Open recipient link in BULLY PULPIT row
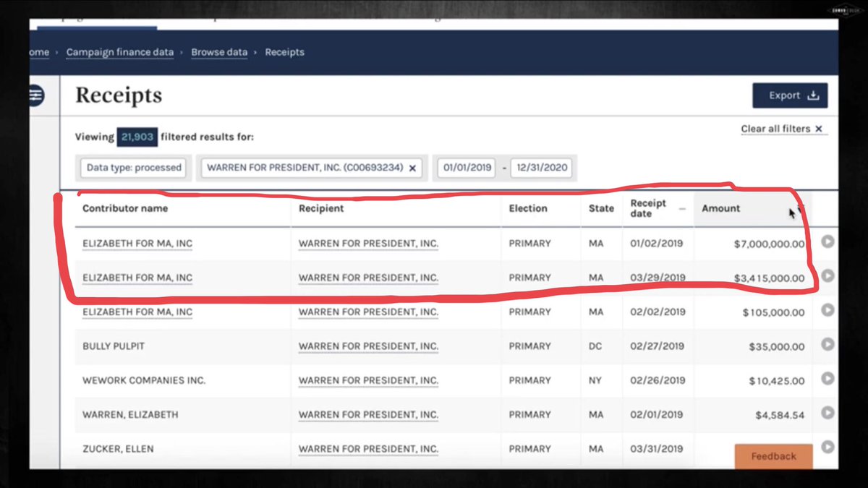Image resolution: width=868 pixels, height=488 pixels. [x=368, y=346]
